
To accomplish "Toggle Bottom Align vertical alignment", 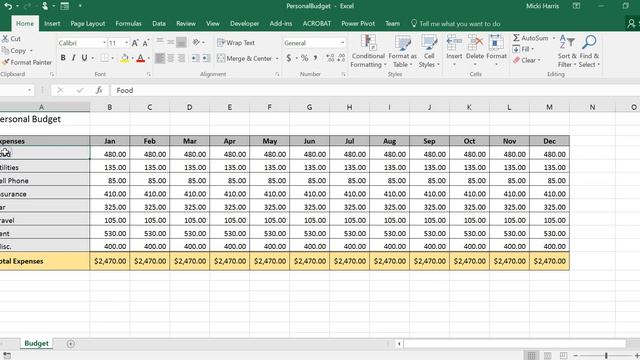I will pyautogui.click(x=181, y=42).
